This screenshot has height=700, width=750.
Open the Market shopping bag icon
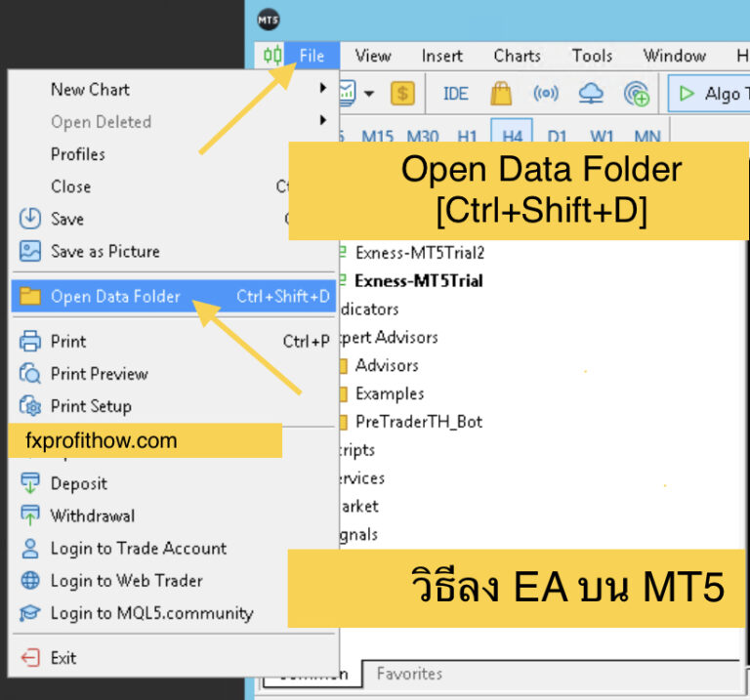coord(501,94)
